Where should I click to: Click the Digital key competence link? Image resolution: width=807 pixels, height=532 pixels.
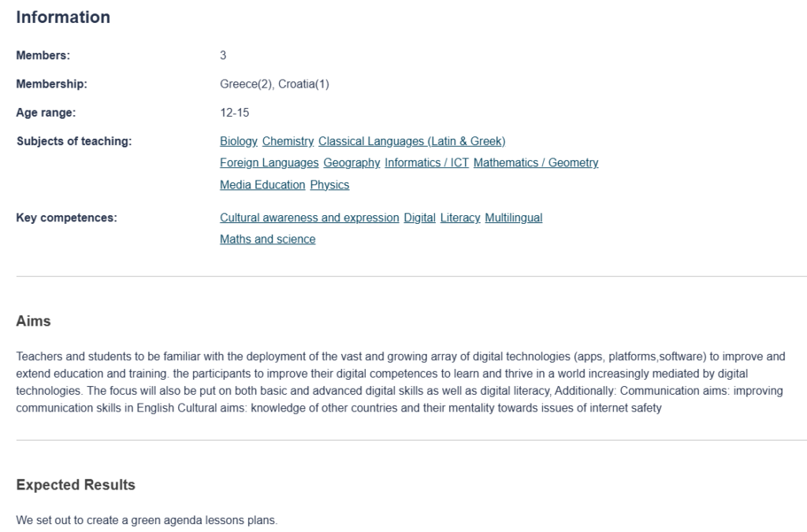pyautogui.click(x=419, y=218)
